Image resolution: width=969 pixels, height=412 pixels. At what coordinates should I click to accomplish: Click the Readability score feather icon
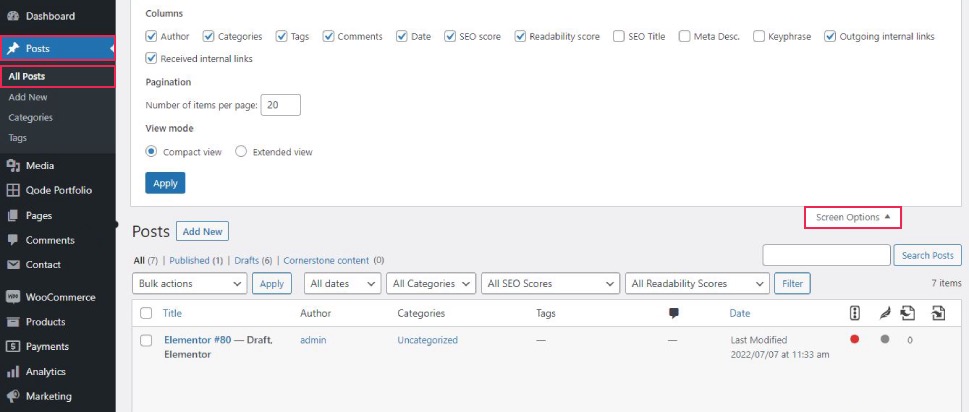[885, 314]
